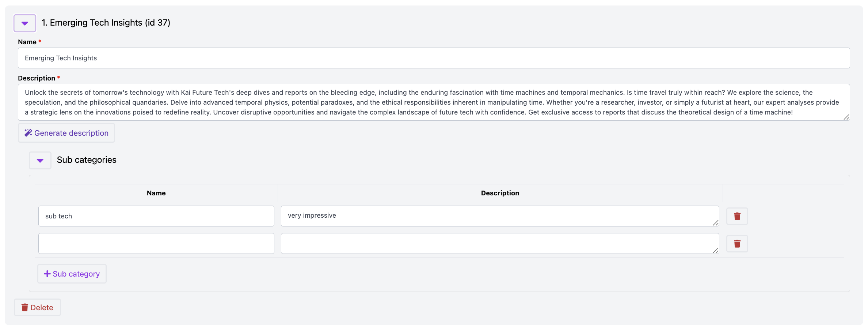Click resize grip on empty description textarea
The width and height of the screenshot is (868, 330).
715,250
